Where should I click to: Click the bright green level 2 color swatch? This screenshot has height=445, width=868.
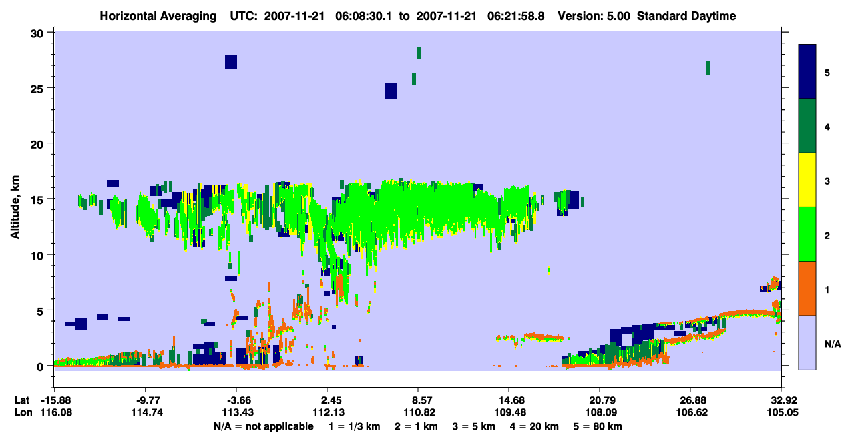pos(807,234)
